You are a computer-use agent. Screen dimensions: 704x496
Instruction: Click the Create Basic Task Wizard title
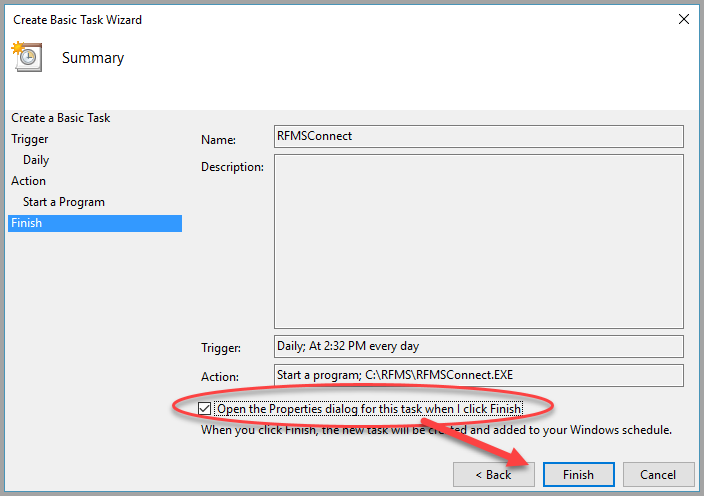click(x=77, y=20)
